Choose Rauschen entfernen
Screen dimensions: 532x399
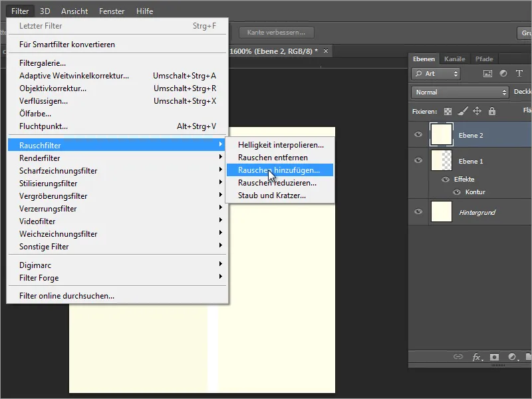point(280,158)
